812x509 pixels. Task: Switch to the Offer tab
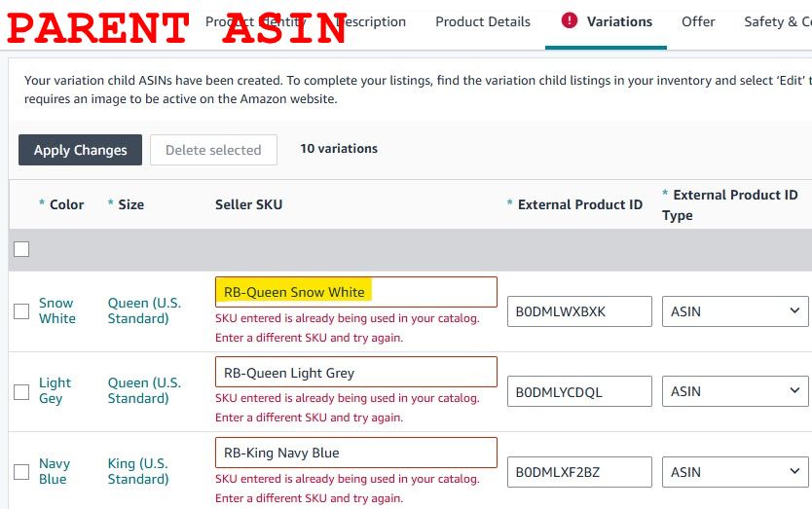pos(698,21)
